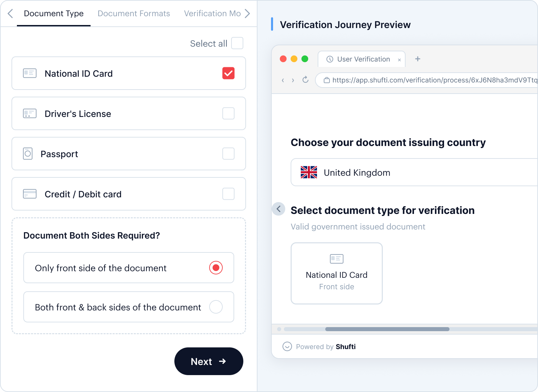Click the ID card icon in preview card
538x392 pixels.
click(337, 259)
